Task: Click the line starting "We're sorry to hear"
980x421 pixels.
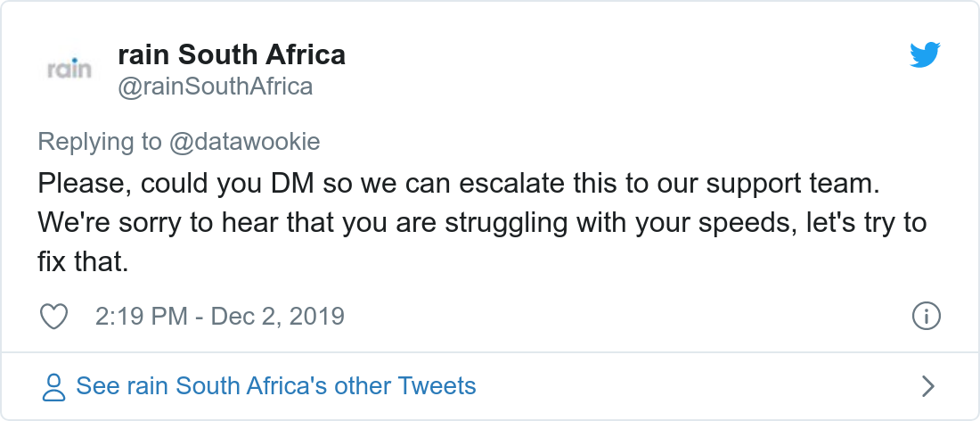Action: [481, 222]
